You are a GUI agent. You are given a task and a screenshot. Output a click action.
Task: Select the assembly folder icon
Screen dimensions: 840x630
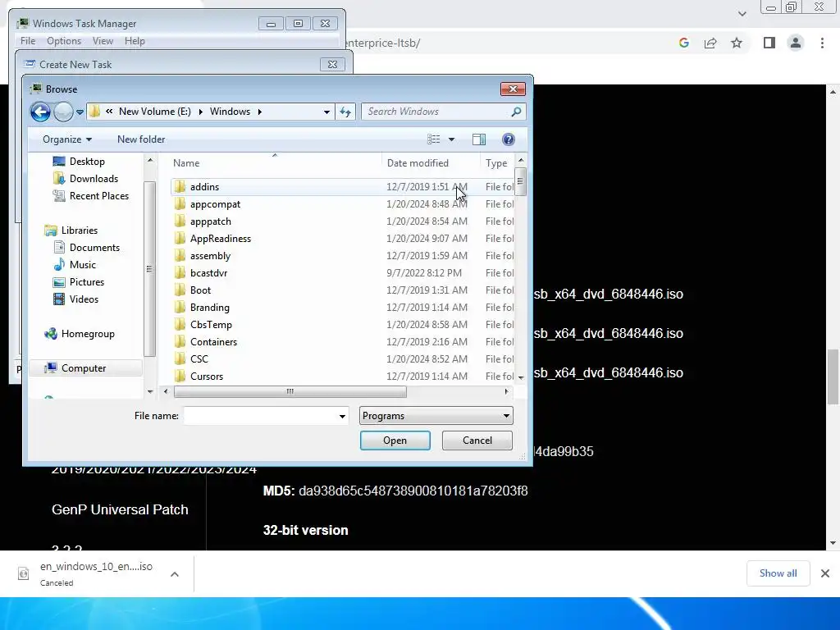pos(180,256)
